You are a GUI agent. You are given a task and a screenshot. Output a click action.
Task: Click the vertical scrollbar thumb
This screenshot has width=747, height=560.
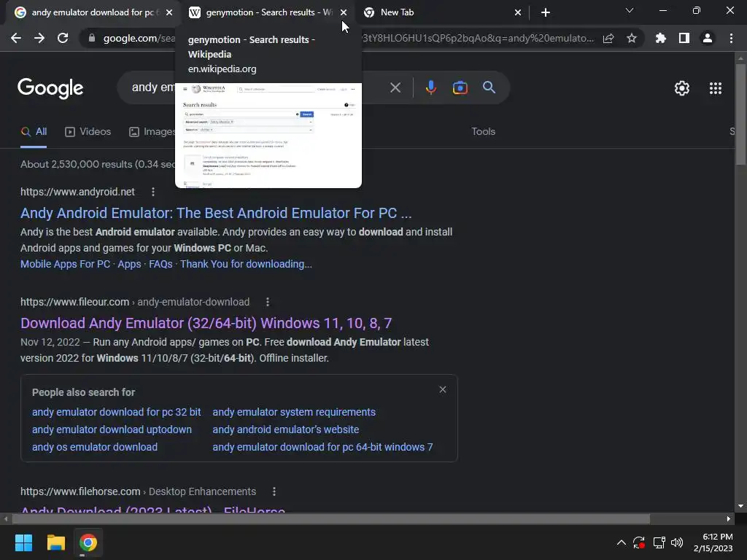tap(740, 114)
